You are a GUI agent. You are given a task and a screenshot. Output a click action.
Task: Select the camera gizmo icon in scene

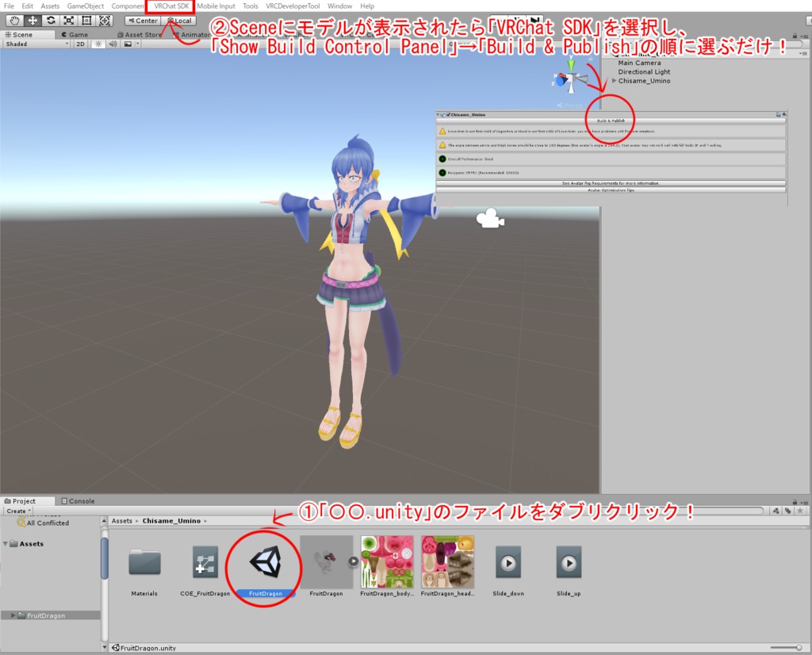pos(490,219)
